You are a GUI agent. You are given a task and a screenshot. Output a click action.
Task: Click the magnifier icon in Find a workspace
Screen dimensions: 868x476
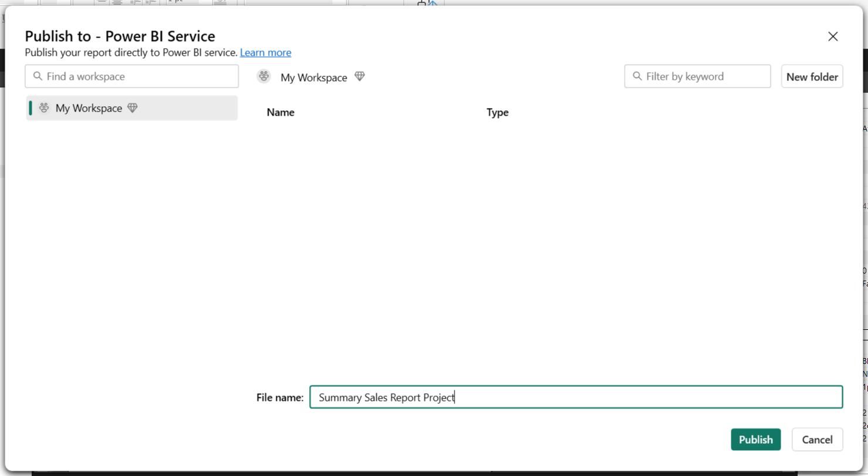pos(38,76)
